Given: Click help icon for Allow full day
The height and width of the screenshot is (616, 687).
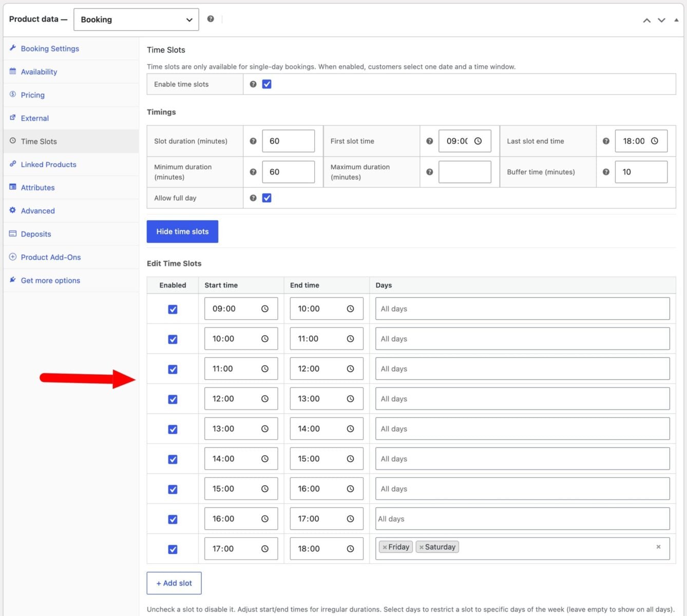Looking at the screenshot, I should click(x=253, y=198).
